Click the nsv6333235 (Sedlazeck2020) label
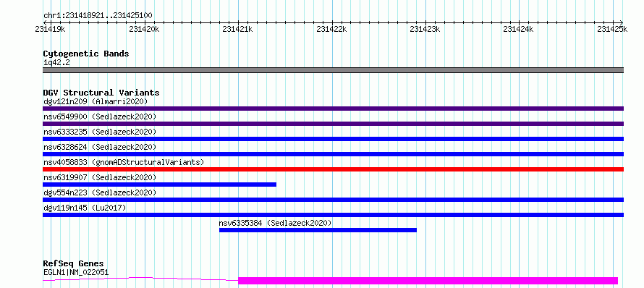The width and height of the screenshot is (644, 288). [100, 132]
